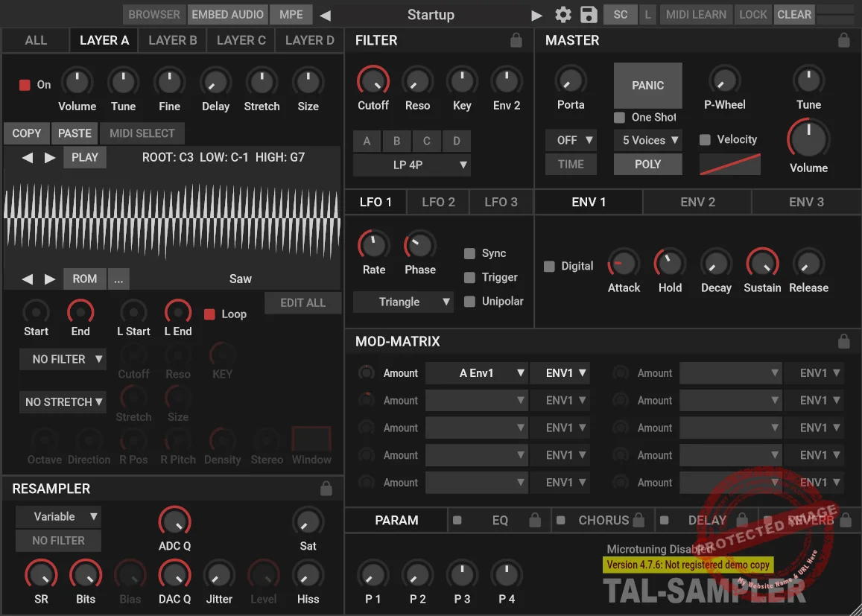This screenshot has width=862, height=616.
Task: Enable the Digital envelope checkbox
Action: point(549,266)
